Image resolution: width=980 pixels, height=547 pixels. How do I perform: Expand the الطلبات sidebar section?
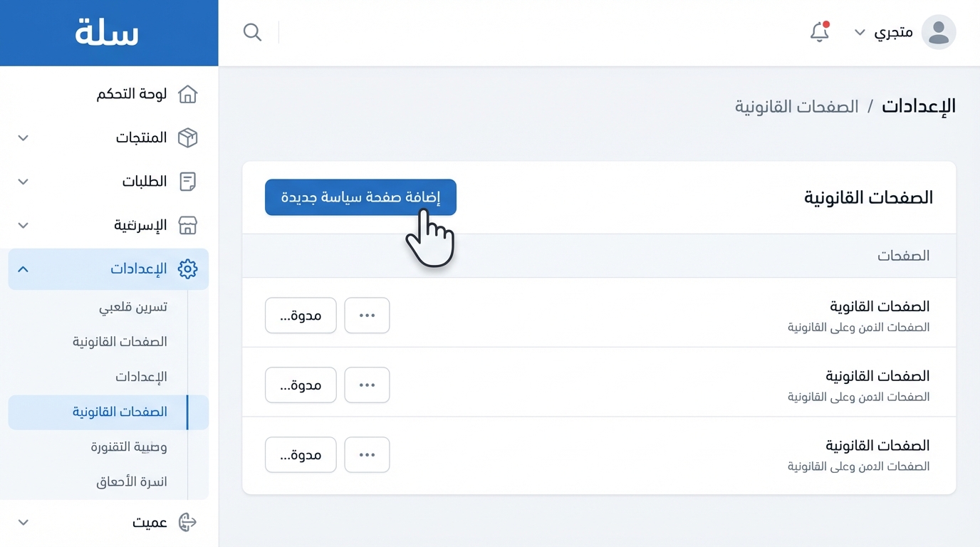point(23,182)
